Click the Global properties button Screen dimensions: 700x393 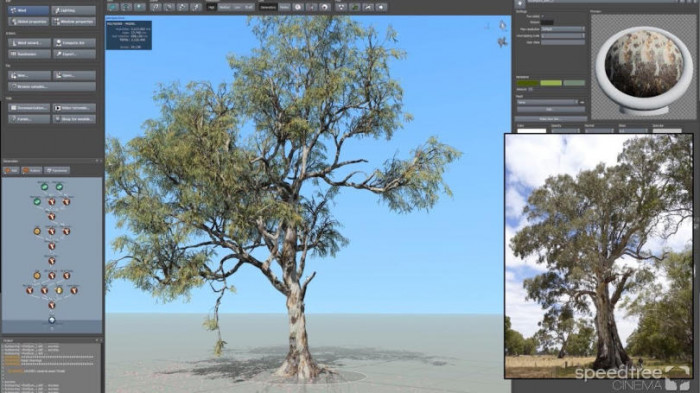pos(29,21)
